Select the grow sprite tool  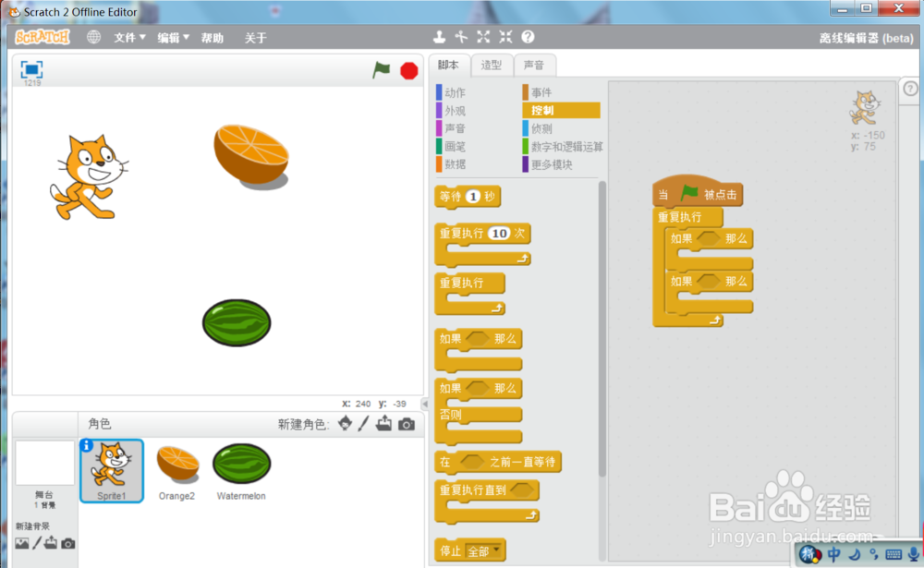483,37
